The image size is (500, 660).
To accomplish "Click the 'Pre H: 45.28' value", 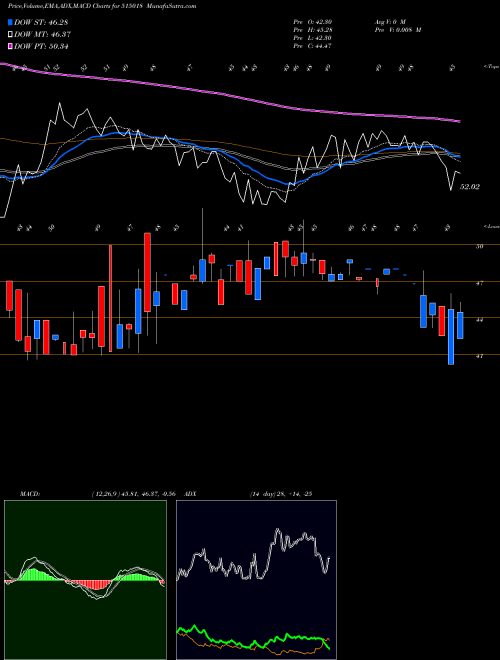I will click(313, 30).
